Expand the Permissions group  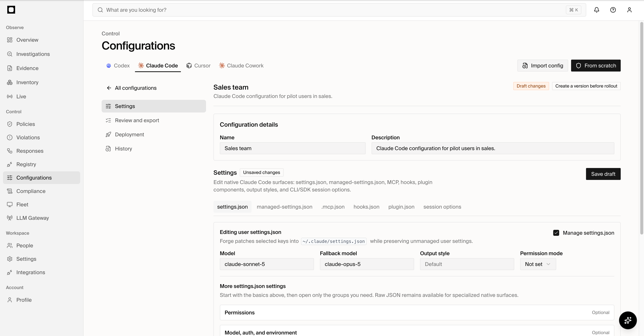[417, 313]
